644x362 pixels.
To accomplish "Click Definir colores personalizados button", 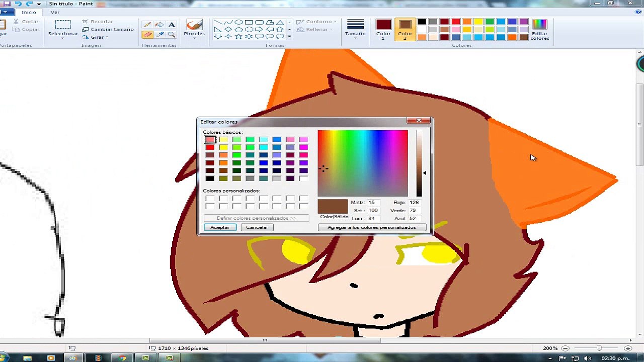I will coord(256,218).
